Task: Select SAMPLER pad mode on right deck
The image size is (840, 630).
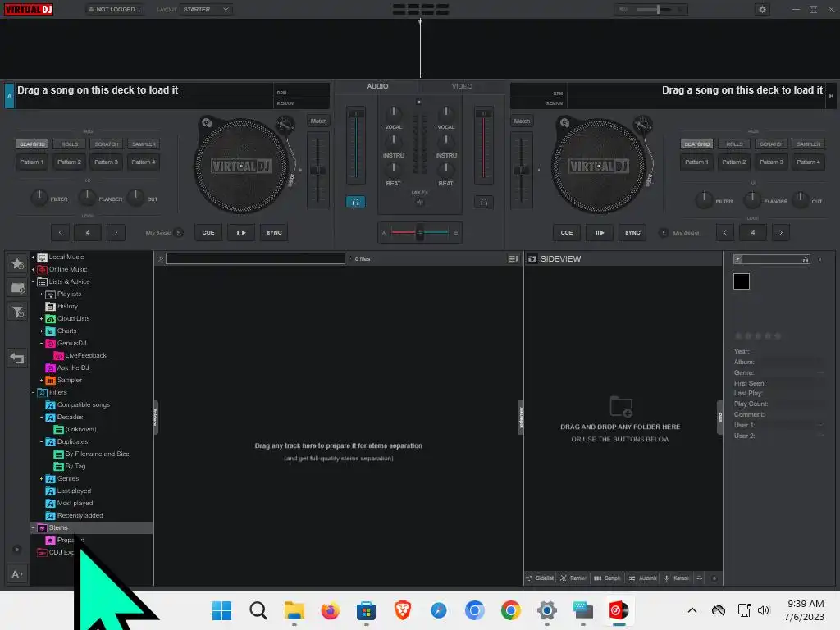Action: (x=808, y=144)
